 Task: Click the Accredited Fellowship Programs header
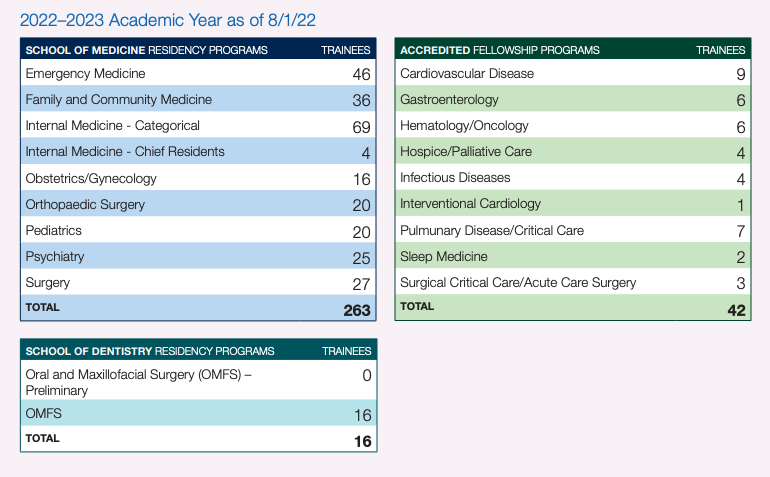(x=500, y=49)
